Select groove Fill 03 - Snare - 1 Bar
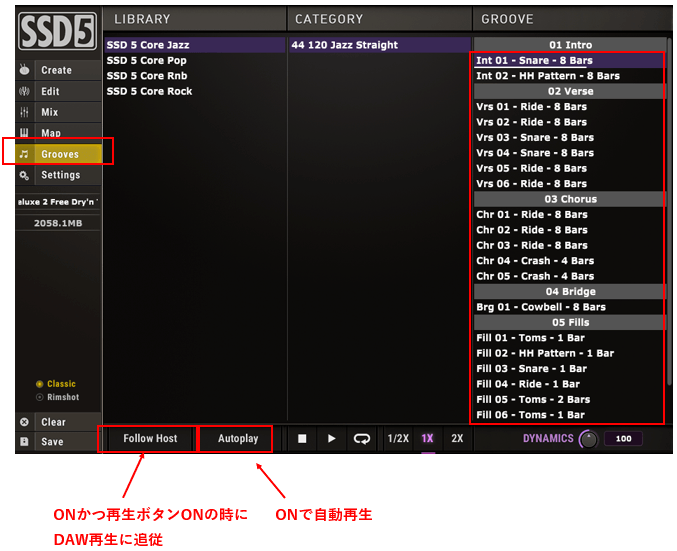Screen dimensions: 677x551 click(x=570, y=369)
